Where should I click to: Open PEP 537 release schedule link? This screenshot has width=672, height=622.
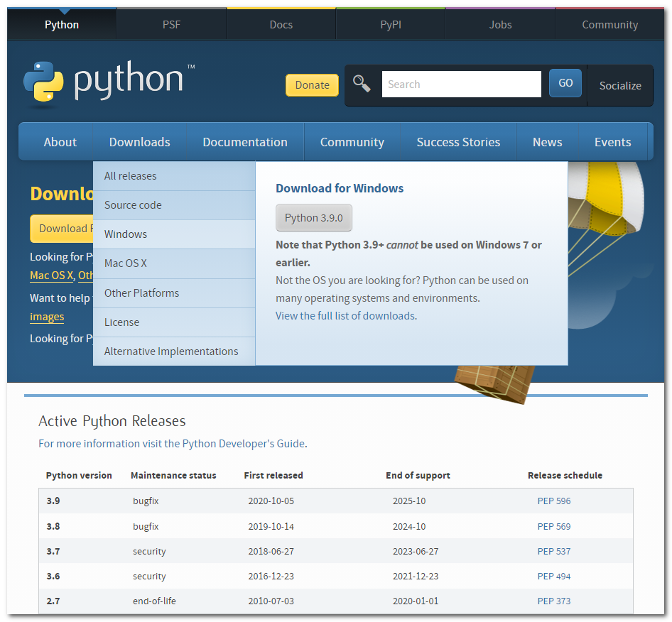[x=553, y=551]
